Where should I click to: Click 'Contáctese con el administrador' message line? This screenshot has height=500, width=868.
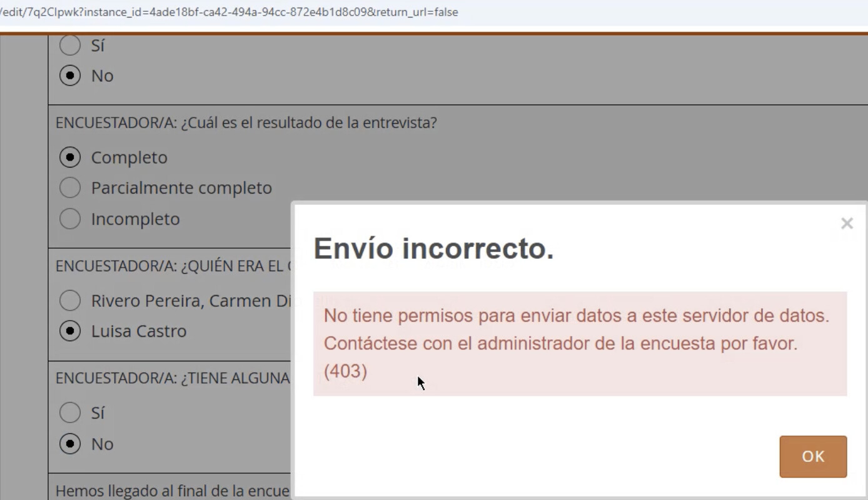(x=560, y=344)
